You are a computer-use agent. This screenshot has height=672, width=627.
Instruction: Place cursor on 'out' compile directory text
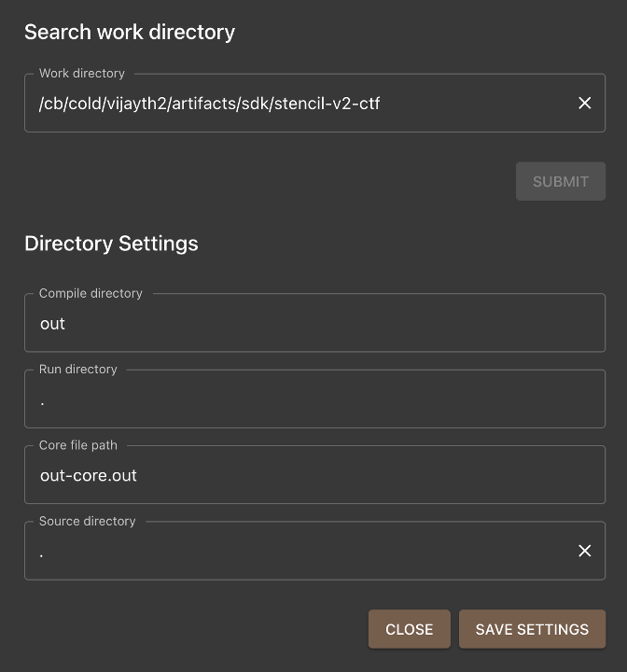(x=52, y=324)
